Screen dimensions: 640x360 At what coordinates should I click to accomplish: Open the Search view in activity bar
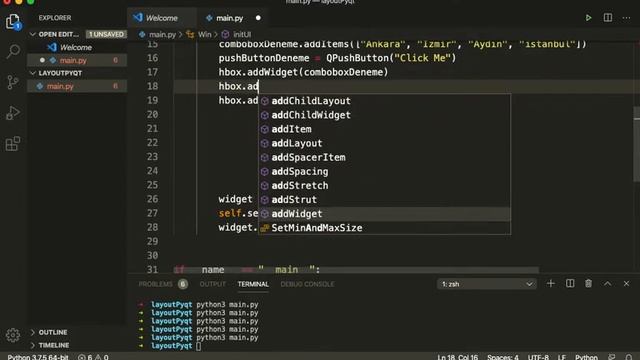pyautogui.click(x=13, y=51)
